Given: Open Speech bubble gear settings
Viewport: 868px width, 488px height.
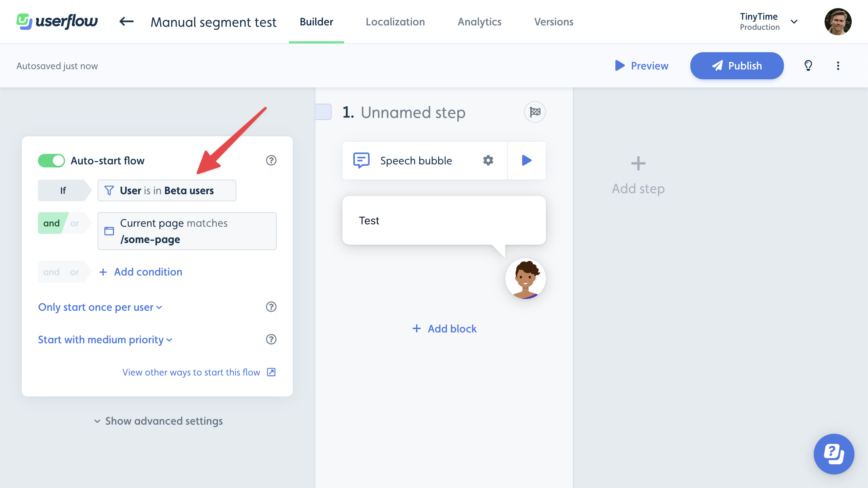Looking at the screenshot, I should [x=488, y=160].
